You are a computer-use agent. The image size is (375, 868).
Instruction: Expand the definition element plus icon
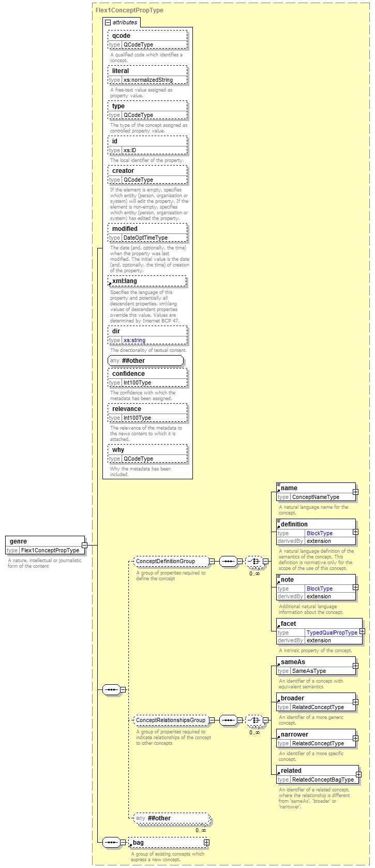point(355,532)
